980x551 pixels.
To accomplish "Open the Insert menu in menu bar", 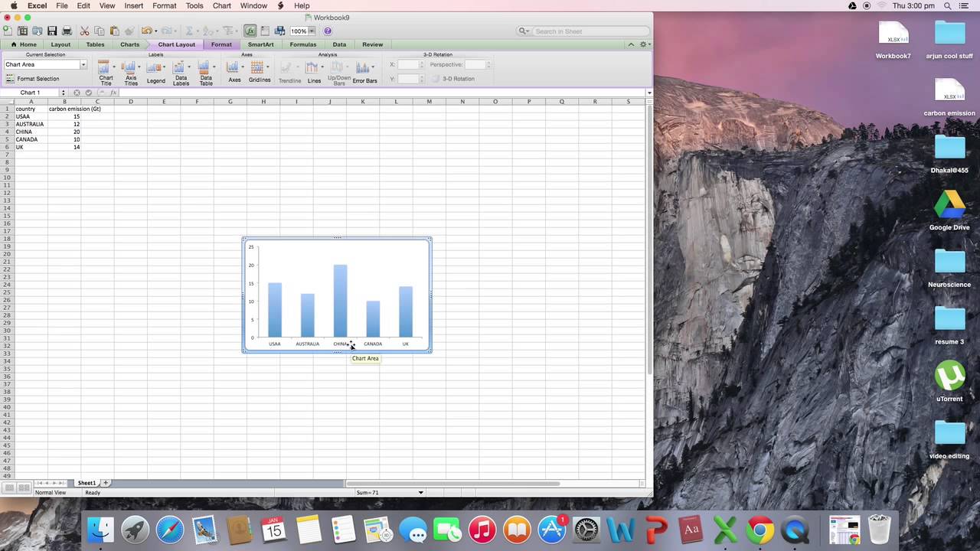I will pyautogui.click(x=133, y=5).
